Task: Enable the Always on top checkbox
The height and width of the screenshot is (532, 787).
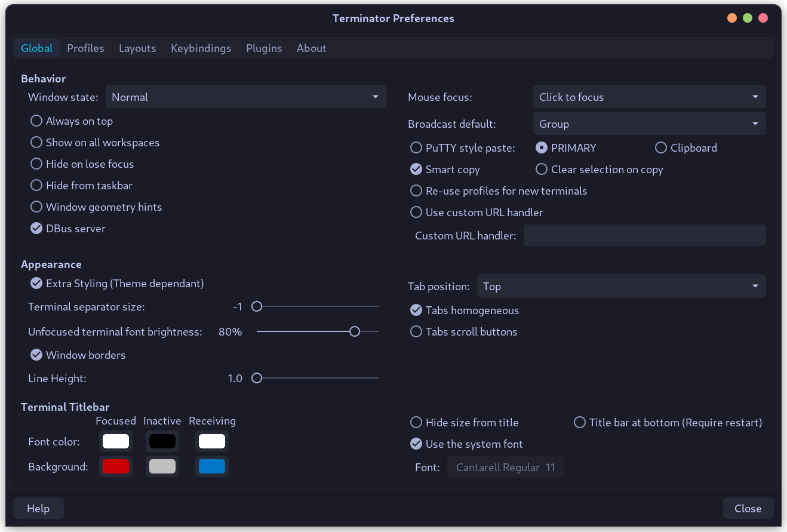Action: coord(36,121)
